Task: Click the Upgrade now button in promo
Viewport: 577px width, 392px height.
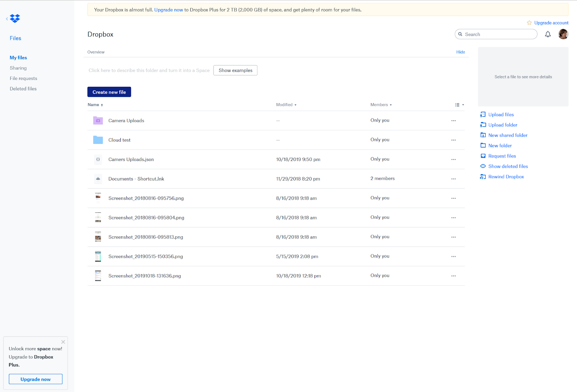Action: [36, 379]
